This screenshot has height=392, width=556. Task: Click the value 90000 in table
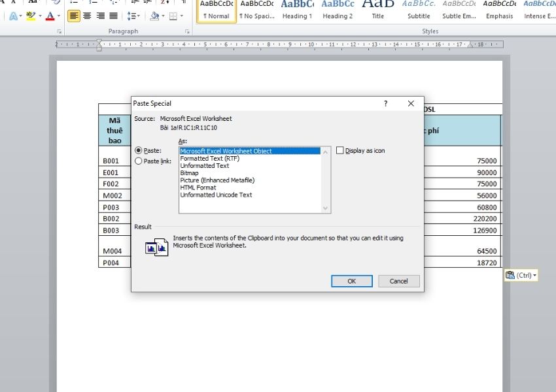pyautogui.click(x=487, y=172)
